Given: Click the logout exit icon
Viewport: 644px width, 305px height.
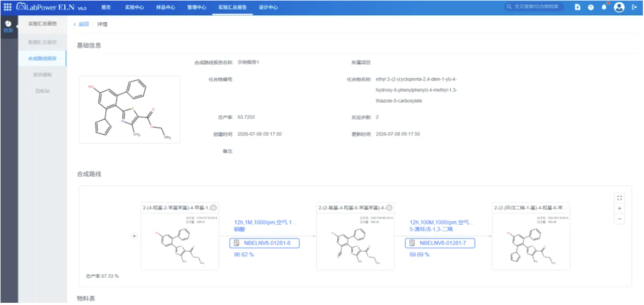Looking at the screenshot, I should coord(635,7).
